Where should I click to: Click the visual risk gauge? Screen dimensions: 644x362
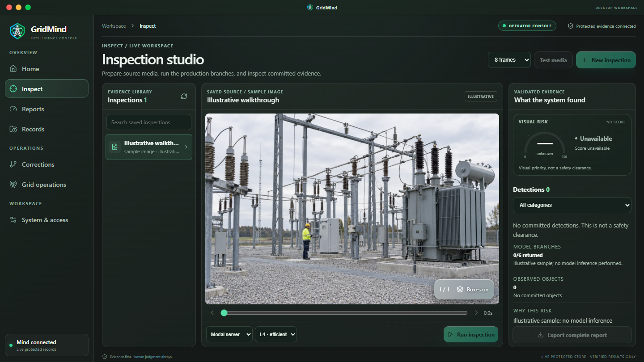545,144
